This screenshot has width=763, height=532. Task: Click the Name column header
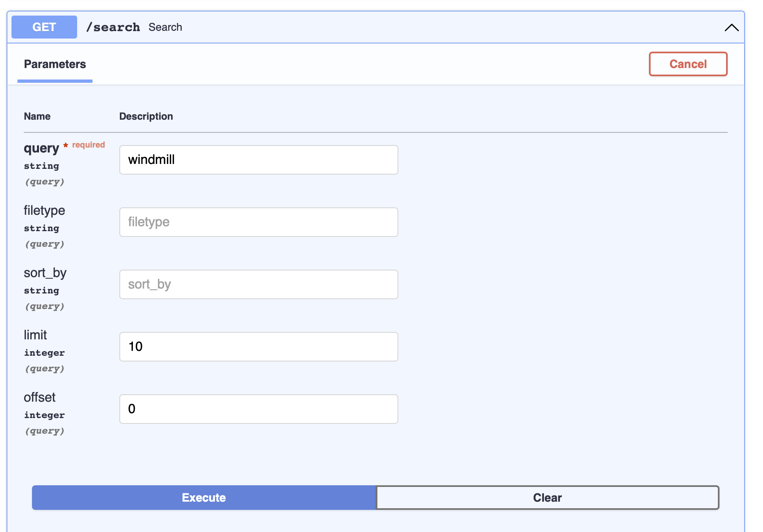click(37, 116)
